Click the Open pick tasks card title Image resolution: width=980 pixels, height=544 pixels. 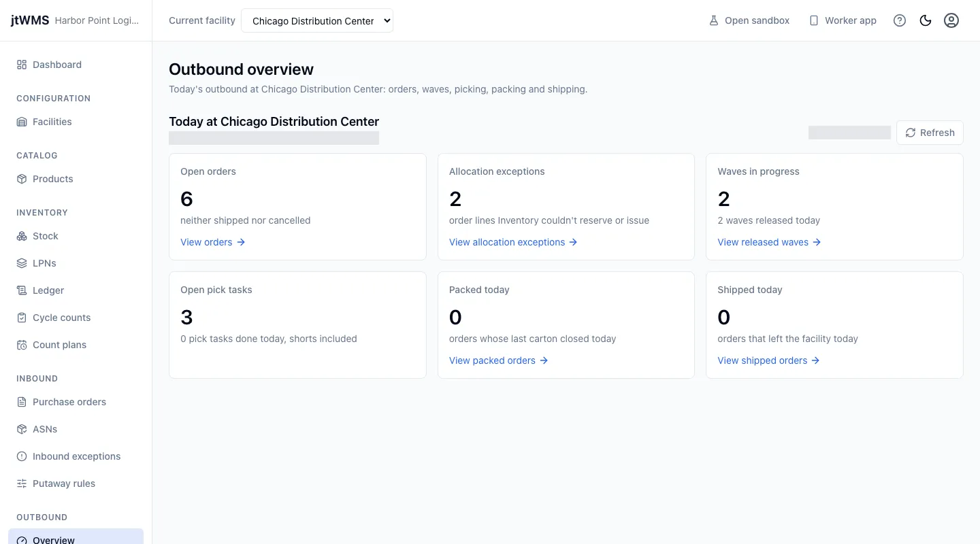pos(216,290)
